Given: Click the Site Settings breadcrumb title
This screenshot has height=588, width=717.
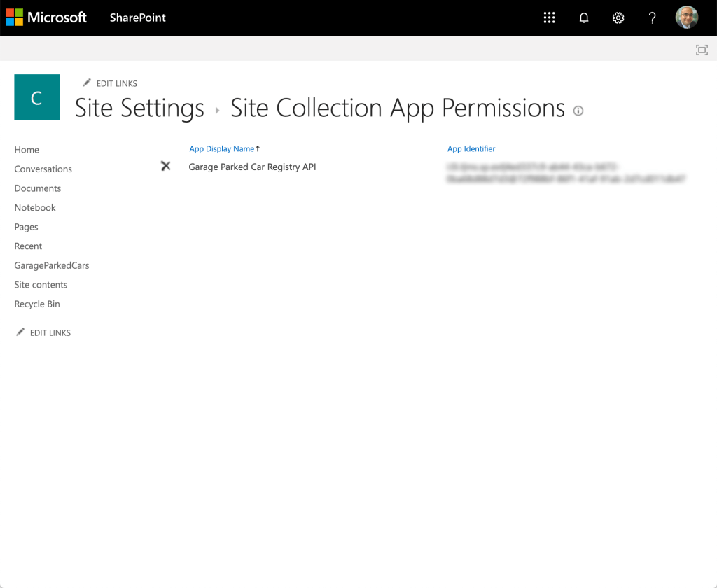Looking at the screenshot, I should [139, 108].
